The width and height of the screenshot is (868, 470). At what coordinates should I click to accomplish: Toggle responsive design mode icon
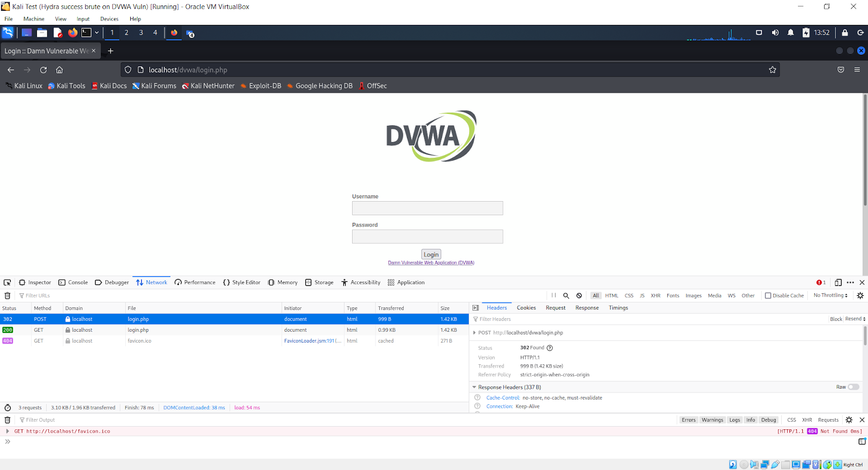pos(838,282)
